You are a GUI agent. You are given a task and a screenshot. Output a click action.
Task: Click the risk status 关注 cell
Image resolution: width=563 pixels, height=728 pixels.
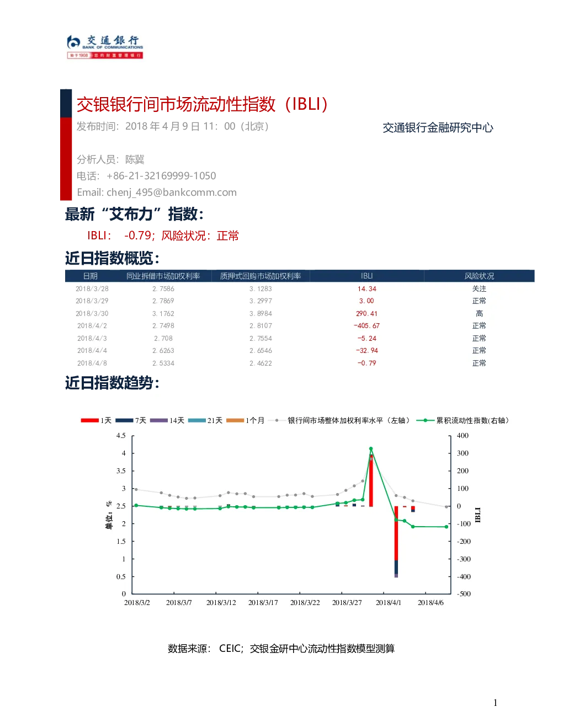point(479,288)
